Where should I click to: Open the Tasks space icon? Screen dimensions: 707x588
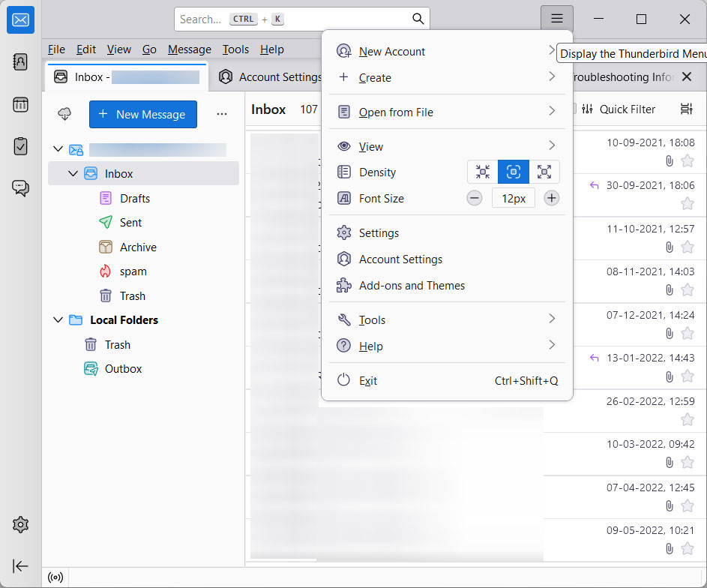coord(20,146)
